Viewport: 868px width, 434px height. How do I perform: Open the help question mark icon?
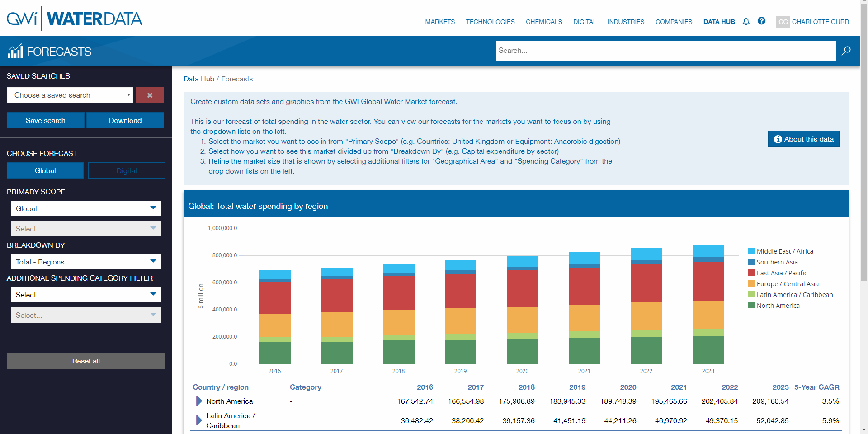[762, 21]
